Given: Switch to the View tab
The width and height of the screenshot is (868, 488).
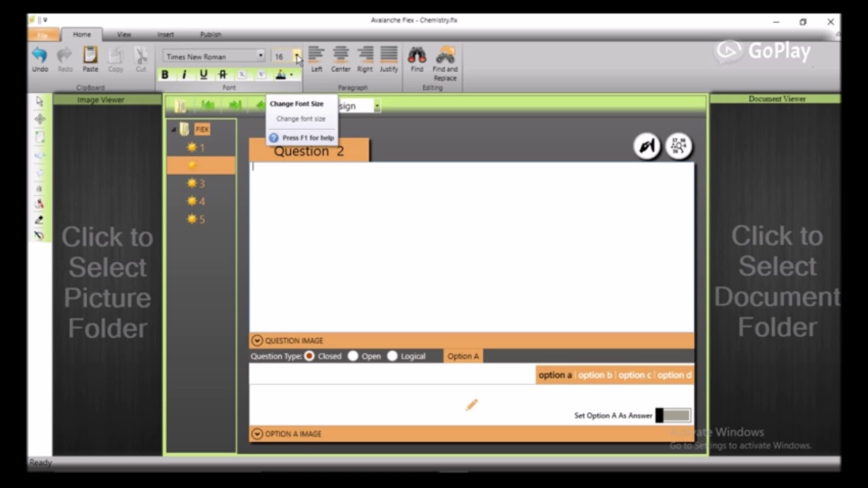Looking at the screenshot, I should click(124, 35).
